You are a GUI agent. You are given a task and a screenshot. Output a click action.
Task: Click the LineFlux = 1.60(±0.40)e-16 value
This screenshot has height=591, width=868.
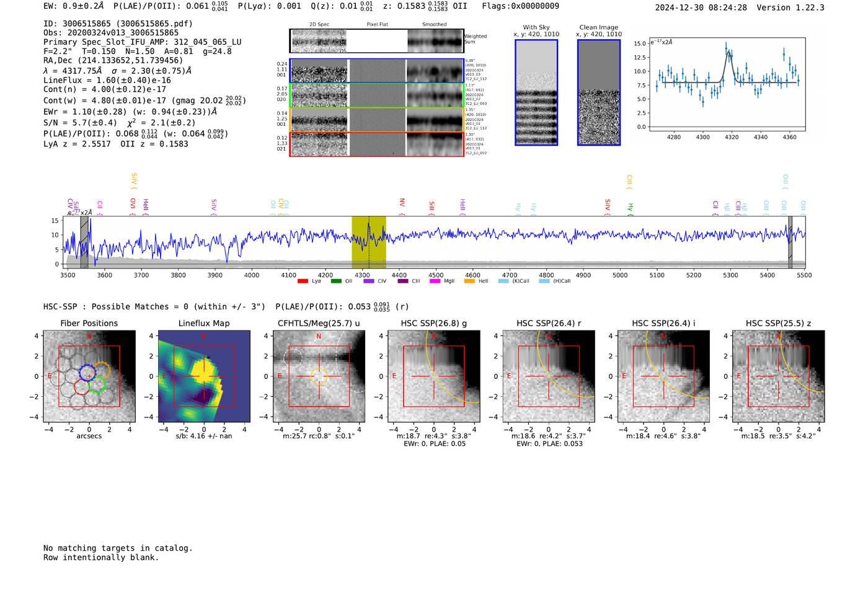click(107, 80)
